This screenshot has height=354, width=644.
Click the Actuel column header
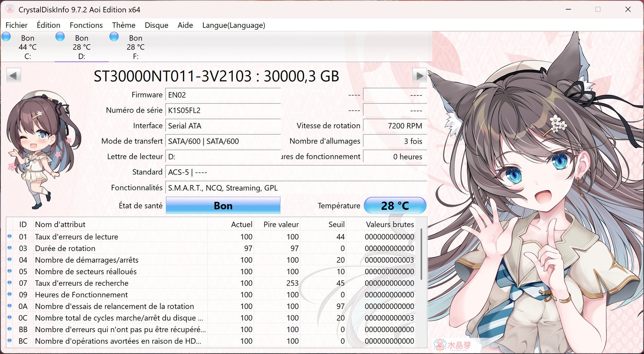pyautogui.click(x=231, y=224)
